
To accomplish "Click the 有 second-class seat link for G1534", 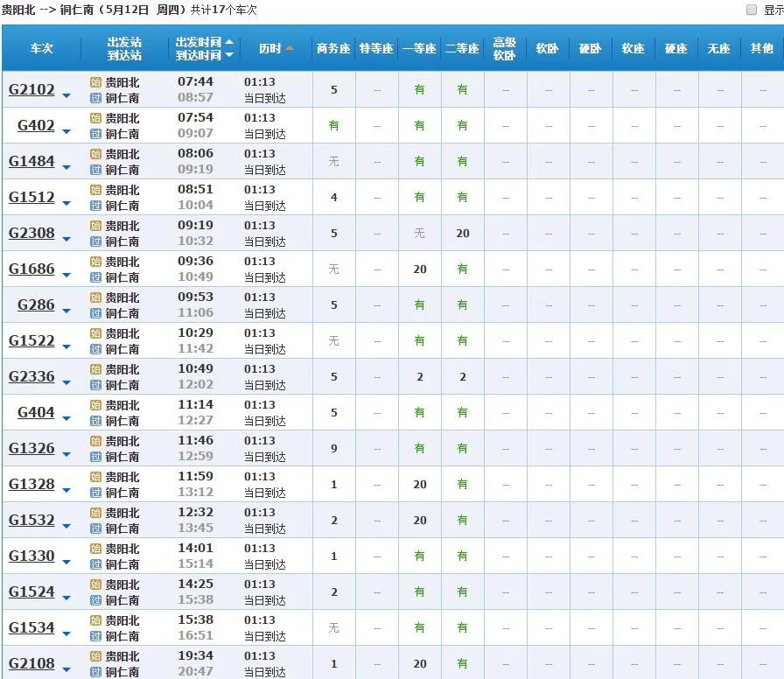I will [x=462, y=627].
